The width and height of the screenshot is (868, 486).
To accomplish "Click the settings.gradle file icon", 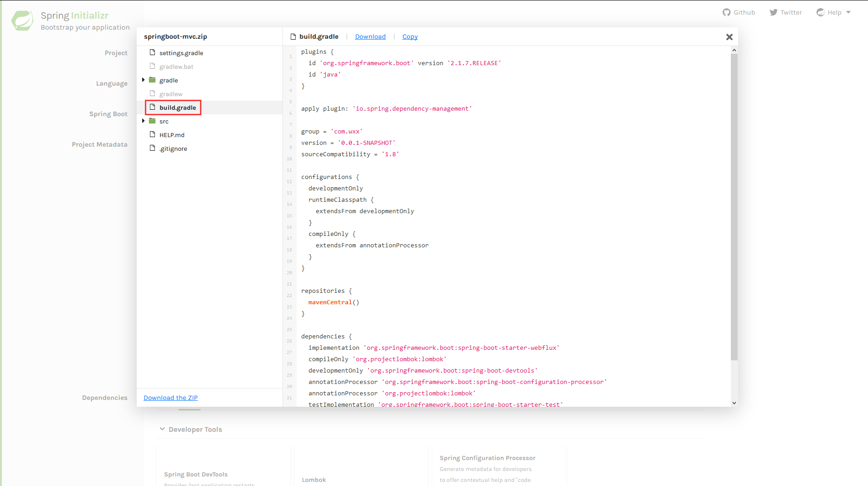I will click(x=153, y=52).
